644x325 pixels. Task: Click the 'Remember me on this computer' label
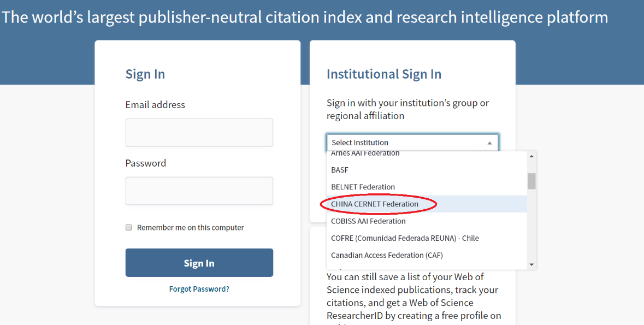coord(190,228)
